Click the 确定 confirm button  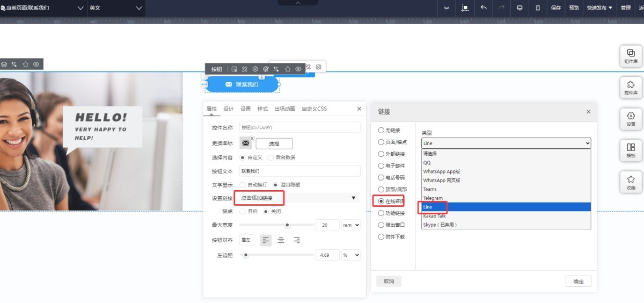point(578,282)
